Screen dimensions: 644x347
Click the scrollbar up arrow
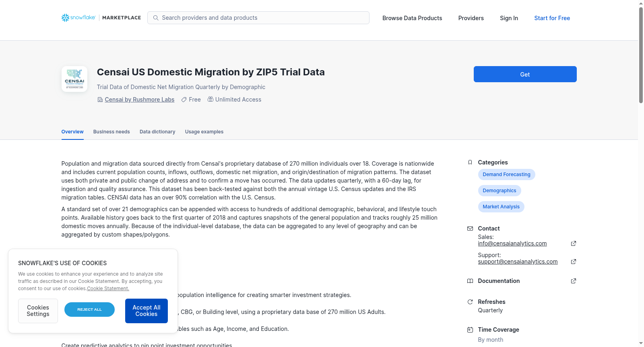pyautogui.click(x=641, y=3)
